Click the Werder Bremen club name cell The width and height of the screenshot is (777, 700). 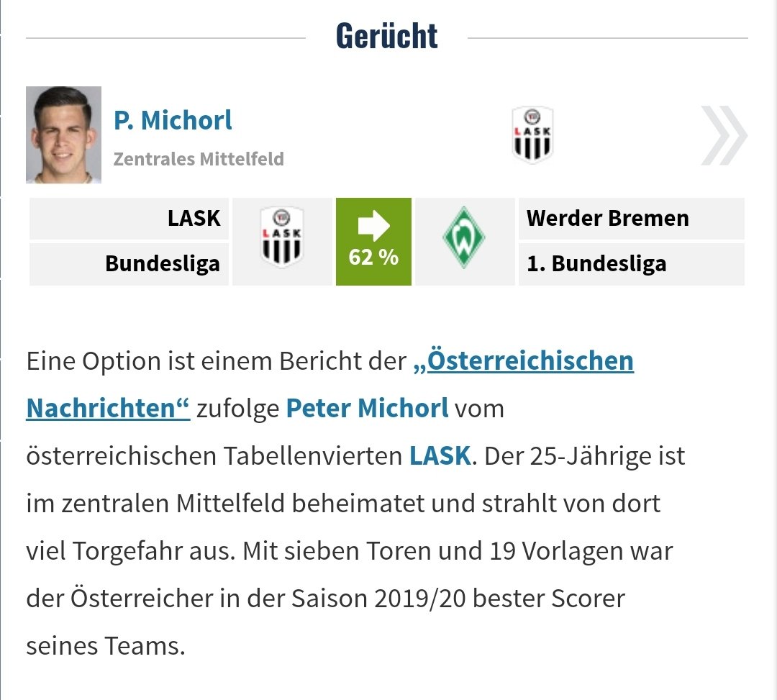click(x=632, y=219)
